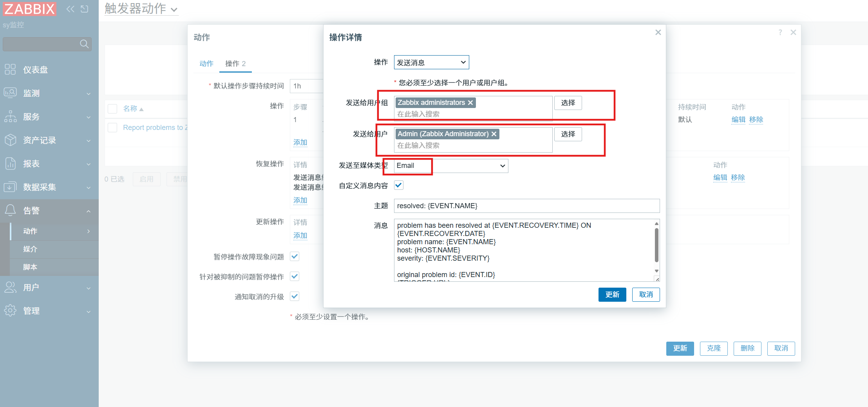Click 编辑 link in operations row
The image size is (868, 407).
pyautogui.click(x=738, y=119)
